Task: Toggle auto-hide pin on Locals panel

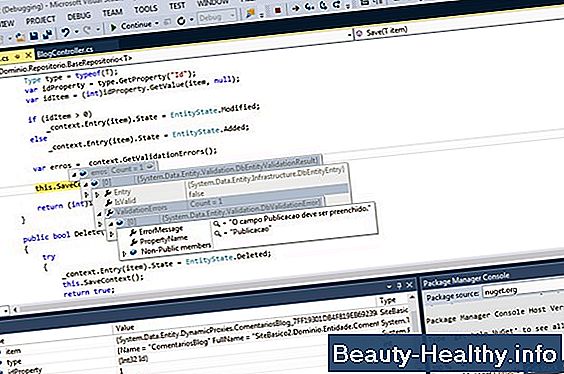Action: 399,286
